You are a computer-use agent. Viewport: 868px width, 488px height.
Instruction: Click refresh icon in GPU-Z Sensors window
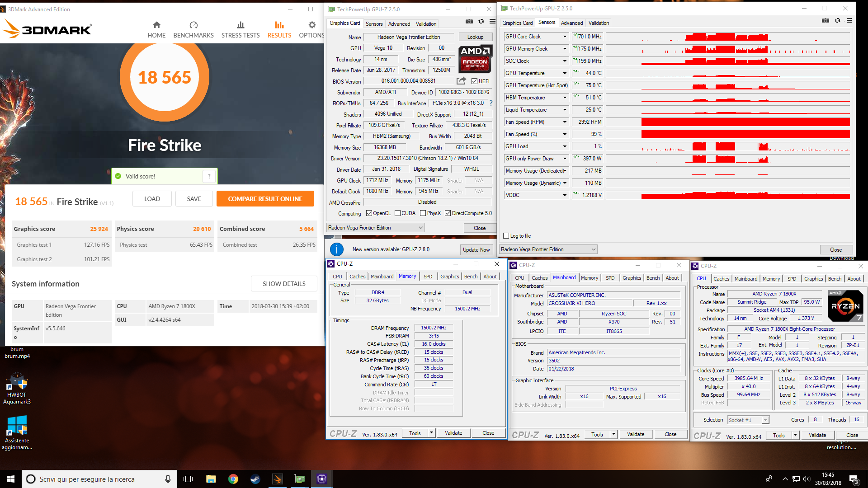838,21
